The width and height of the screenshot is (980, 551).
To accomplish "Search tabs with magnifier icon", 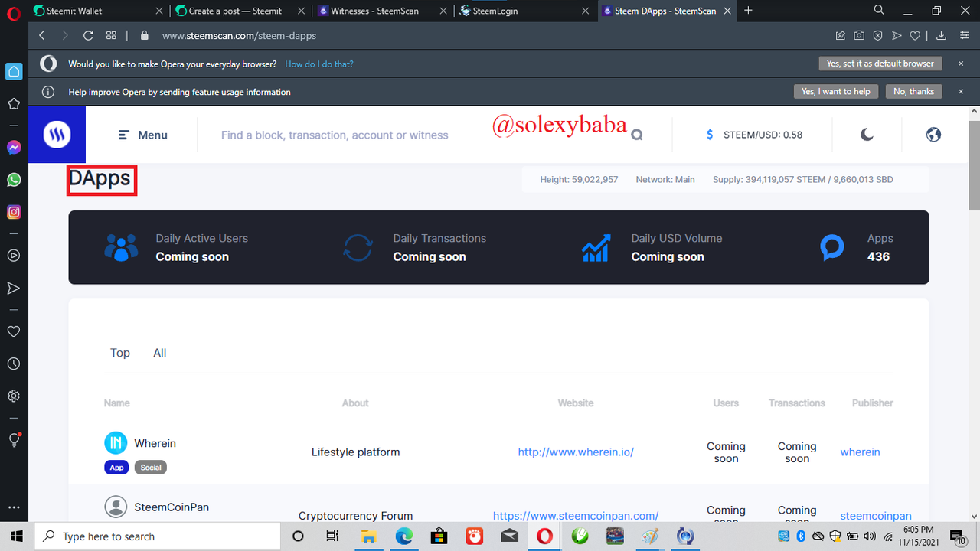I will pos(880,10).
